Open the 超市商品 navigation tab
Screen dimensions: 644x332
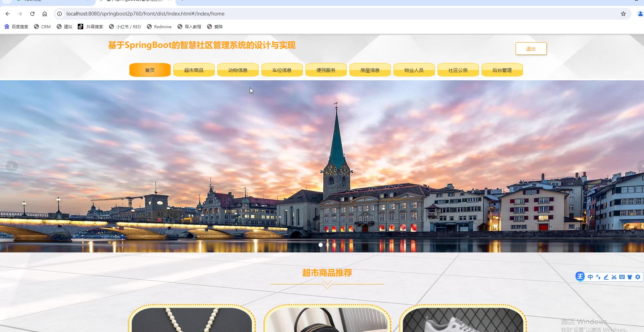(194, 70)
